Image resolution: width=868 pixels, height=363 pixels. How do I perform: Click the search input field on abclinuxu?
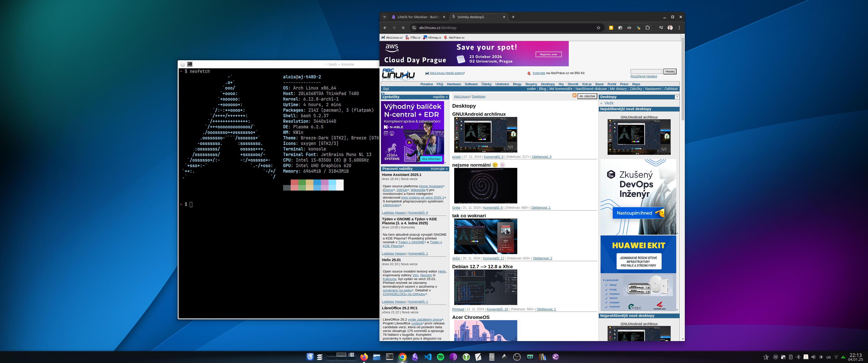646,71
